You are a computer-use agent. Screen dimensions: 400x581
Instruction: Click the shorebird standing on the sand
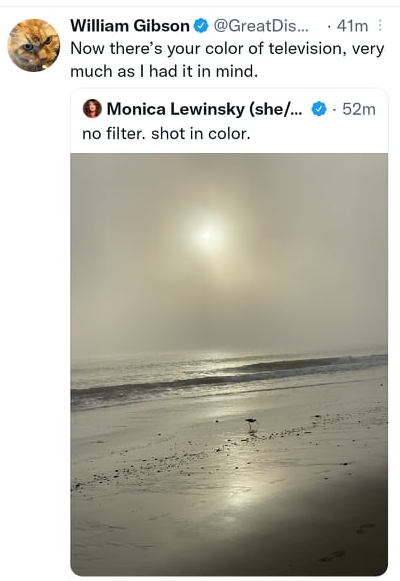click(x=251, y=424)
